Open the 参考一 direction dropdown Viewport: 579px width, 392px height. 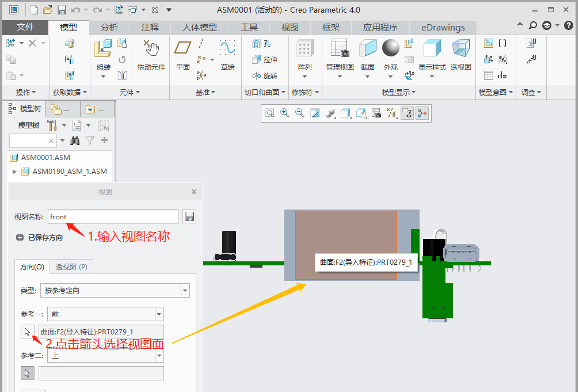[x=159, y=314]
